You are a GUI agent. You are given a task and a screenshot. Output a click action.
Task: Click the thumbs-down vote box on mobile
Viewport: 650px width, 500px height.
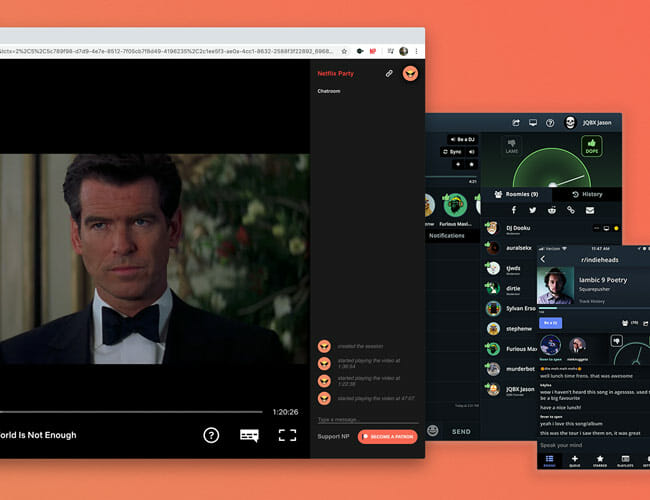pos(616,341)
